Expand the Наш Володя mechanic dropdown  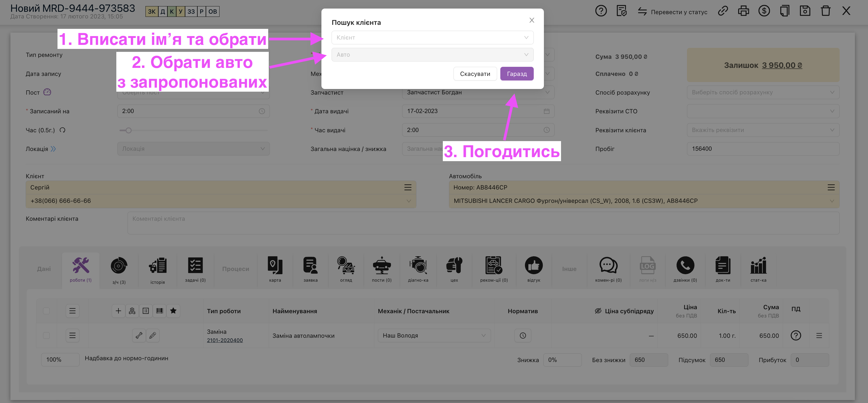(x=434, y=336)
